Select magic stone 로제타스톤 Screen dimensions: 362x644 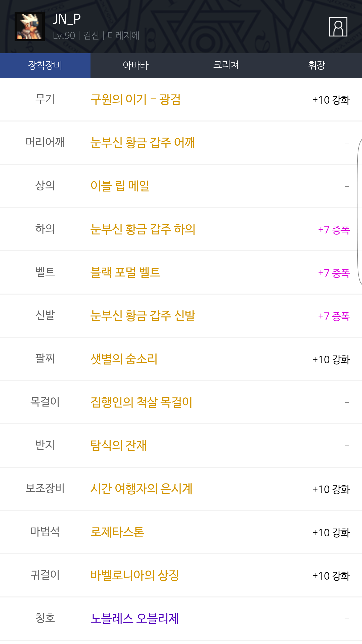(117, 532)
